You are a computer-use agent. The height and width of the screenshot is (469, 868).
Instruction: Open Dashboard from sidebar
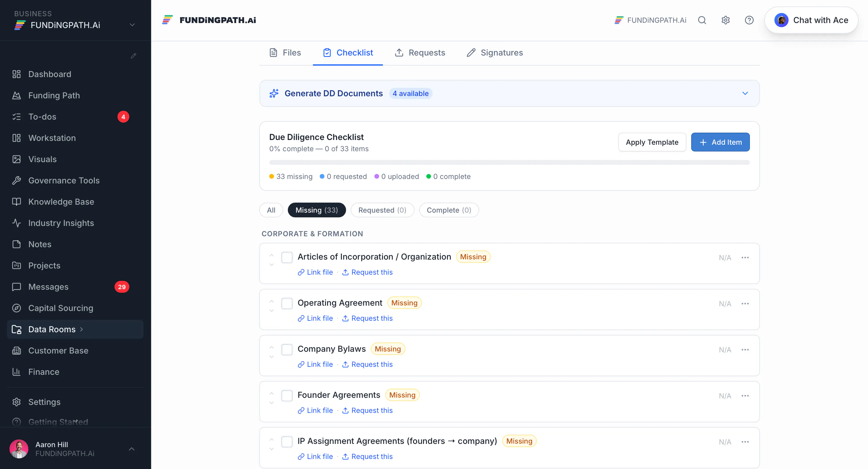(x=76, y=74)
